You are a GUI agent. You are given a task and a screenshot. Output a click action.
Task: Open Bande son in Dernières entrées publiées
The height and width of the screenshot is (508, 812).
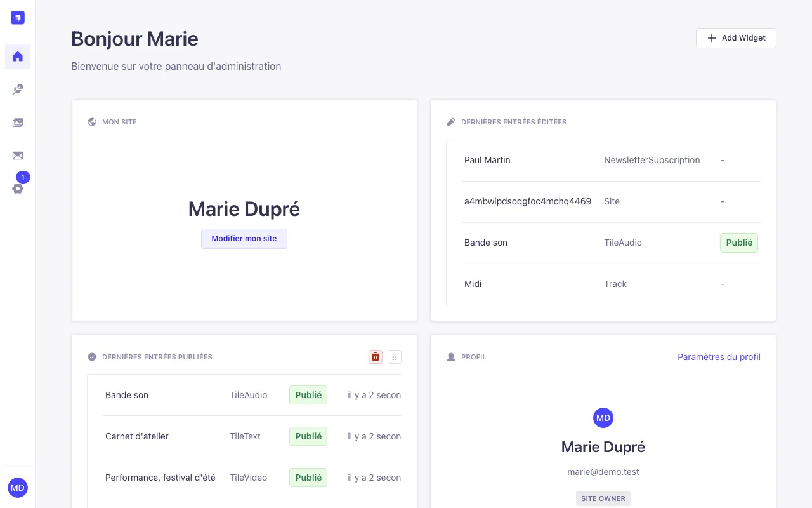pos(127,395)
